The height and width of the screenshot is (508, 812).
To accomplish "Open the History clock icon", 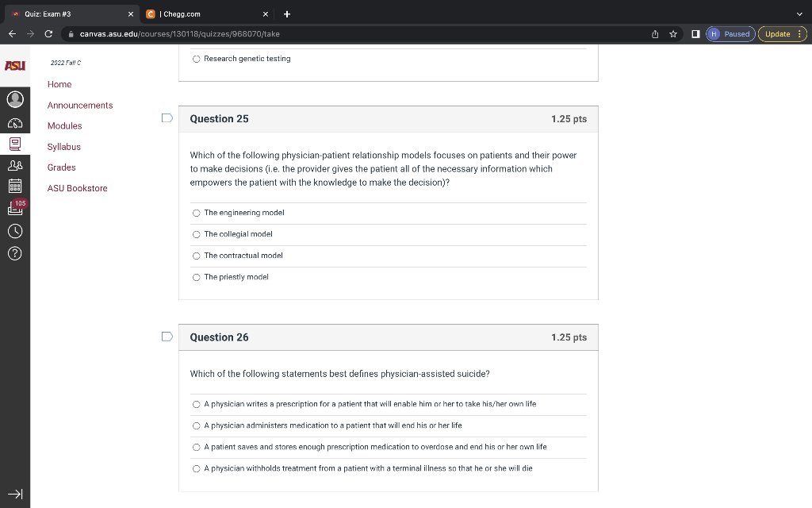I will (x=15, y=231).
